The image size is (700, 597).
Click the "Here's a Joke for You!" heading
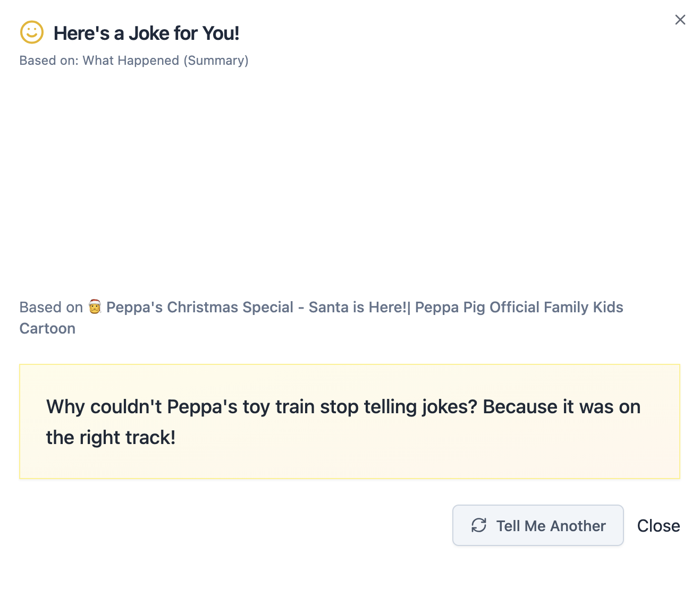[x=146, y=33]
